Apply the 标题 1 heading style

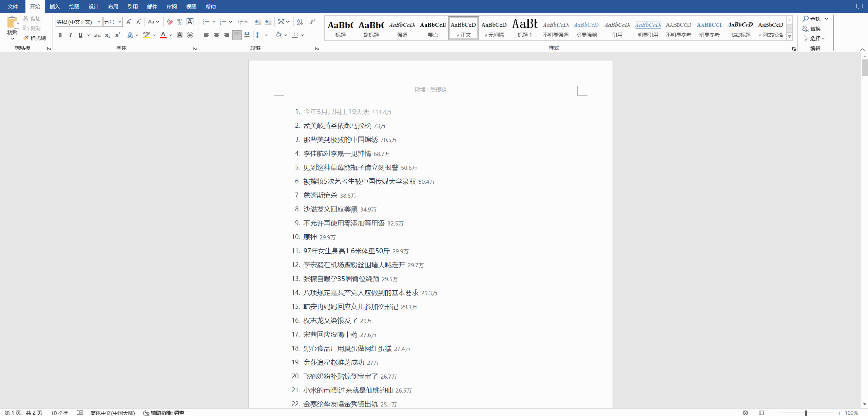(524, 28)
